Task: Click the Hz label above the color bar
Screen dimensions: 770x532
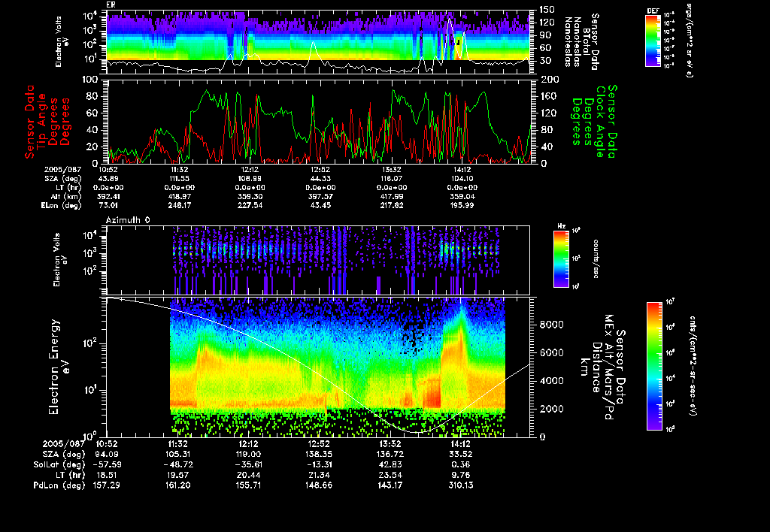Action: click(x=561, y=227)
